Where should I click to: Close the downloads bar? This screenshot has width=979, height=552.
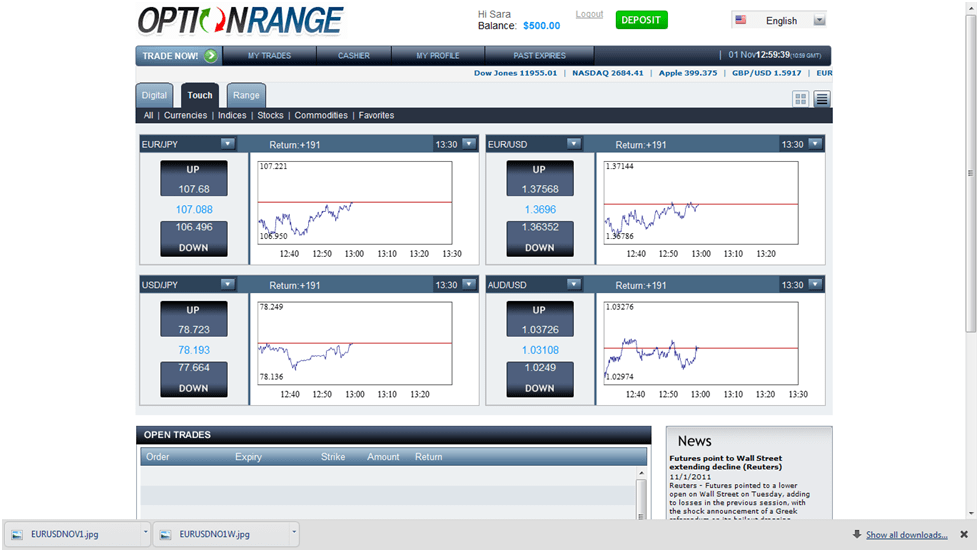964,535
